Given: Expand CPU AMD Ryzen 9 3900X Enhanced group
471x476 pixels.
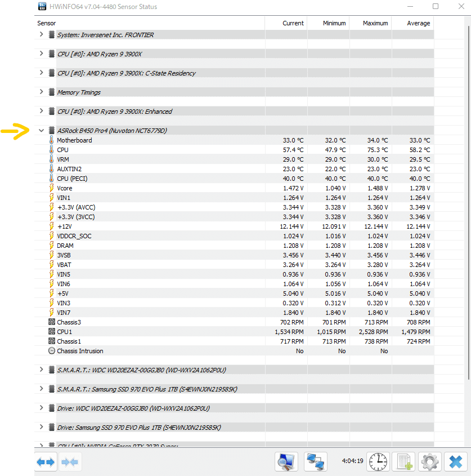Looking at the screenshot, I should click(x=42, y=111).
